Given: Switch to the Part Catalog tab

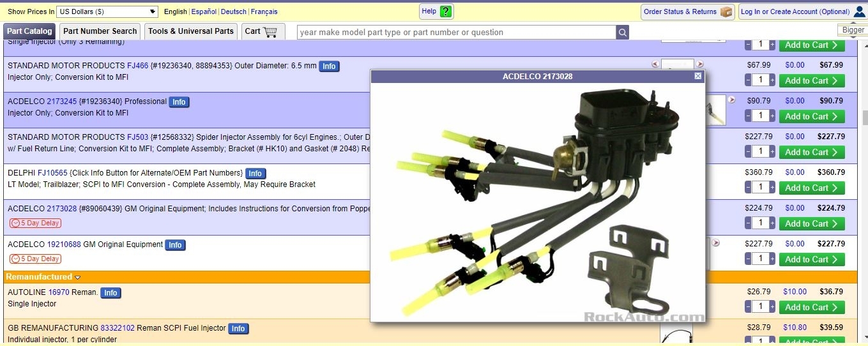Looking at the screenshot, I should pos(29,31).
